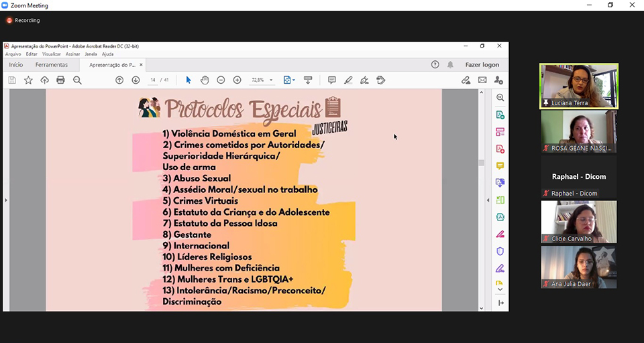The width and height of the screenshot is (644, 343).
Task: Close the Apresentação do PowerPoint tab
Action: [141, 65]
